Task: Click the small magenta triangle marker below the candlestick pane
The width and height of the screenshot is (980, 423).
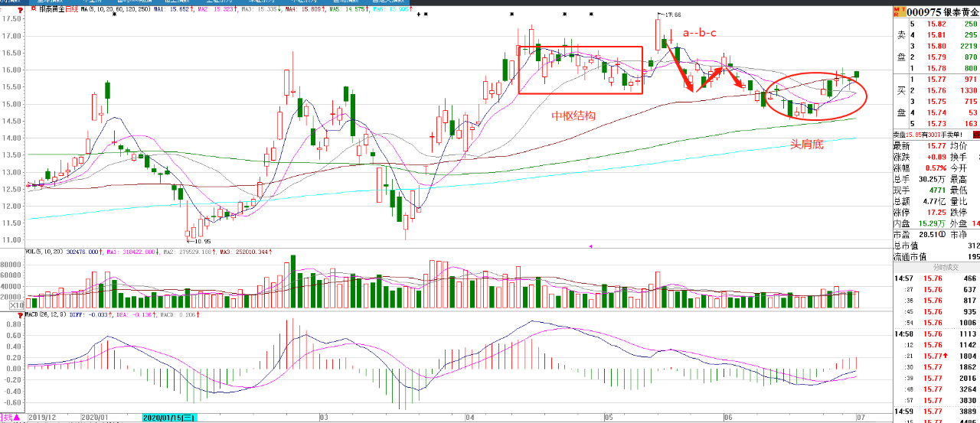Action: [x=590, y=246]
